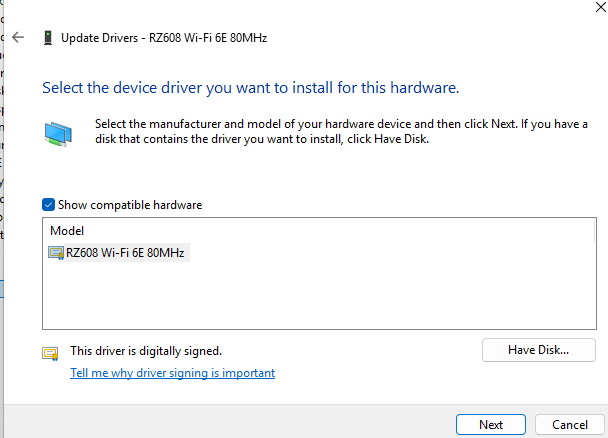The width and height of the screenshot is (608, 438).
Task: Click the driver icon beside RZ608 list entry
Action: [x=56, y=253]
